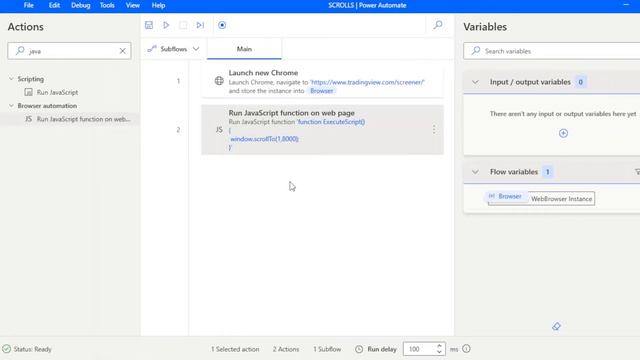Viewport: 640px width, 360px height.
Task: Click 1 Subflow in status bar
Action: coord(327,349)
